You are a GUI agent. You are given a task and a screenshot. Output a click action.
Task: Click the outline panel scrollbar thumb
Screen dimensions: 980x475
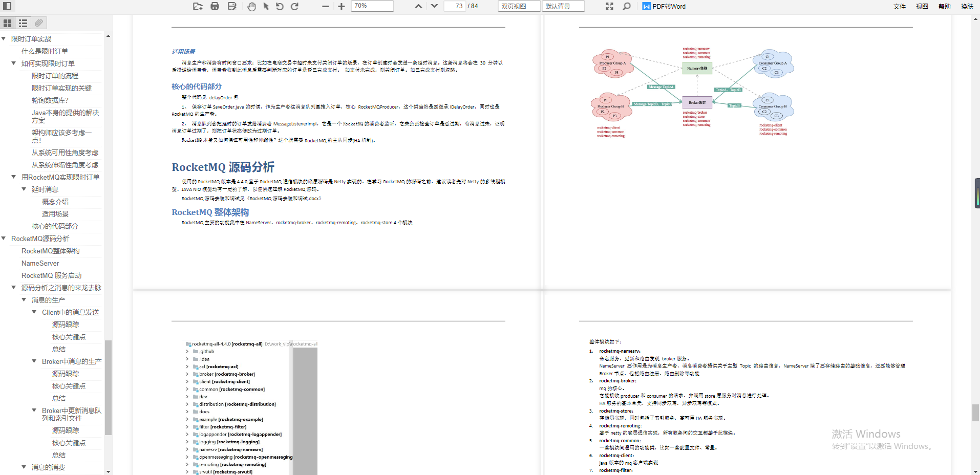coord(108,387)
